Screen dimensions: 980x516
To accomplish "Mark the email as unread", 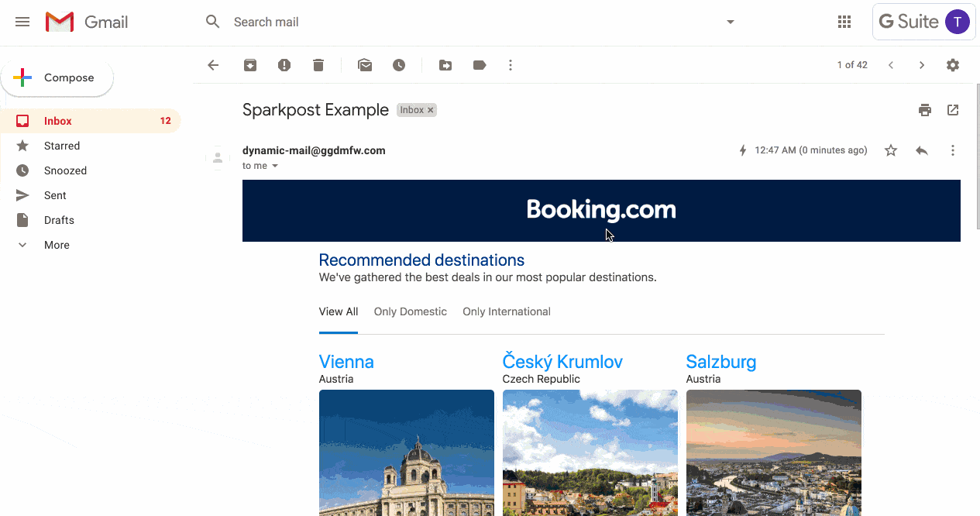I will pyautogui.click(x=365, y=66).
